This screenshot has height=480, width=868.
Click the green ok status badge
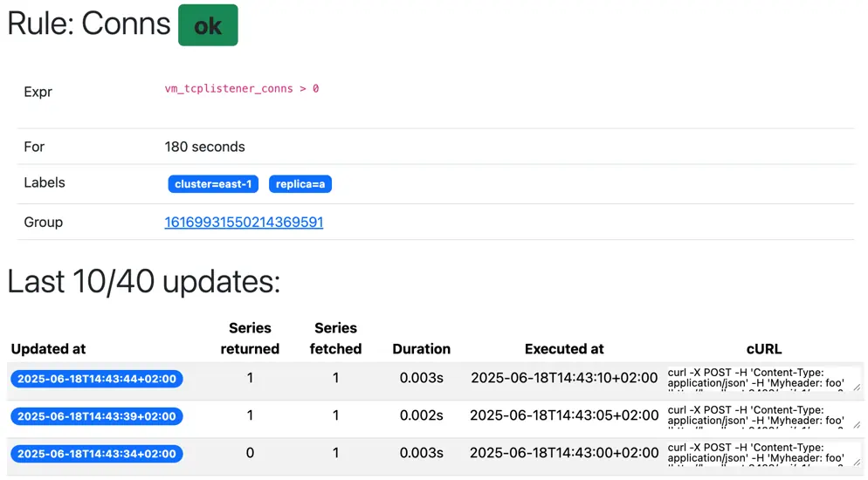208,25
